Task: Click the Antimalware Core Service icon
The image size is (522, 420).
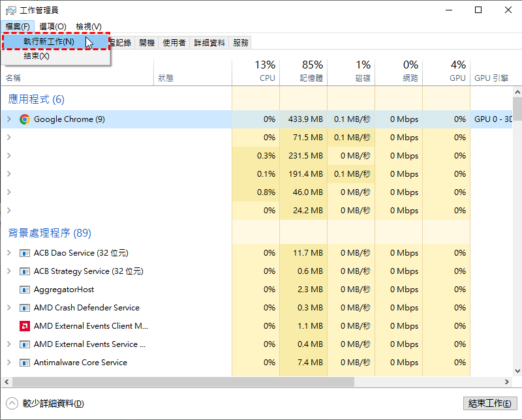Action: [x=25, y=363]
